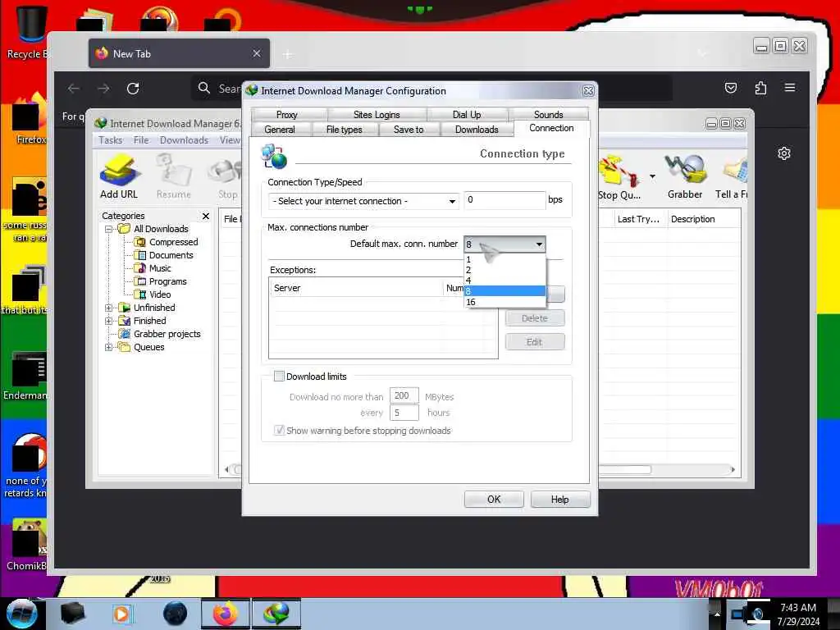The width and height of the screenshot is (840, 630).
Task: Click the Stop toolbar icon
Action: coord(227,176)
